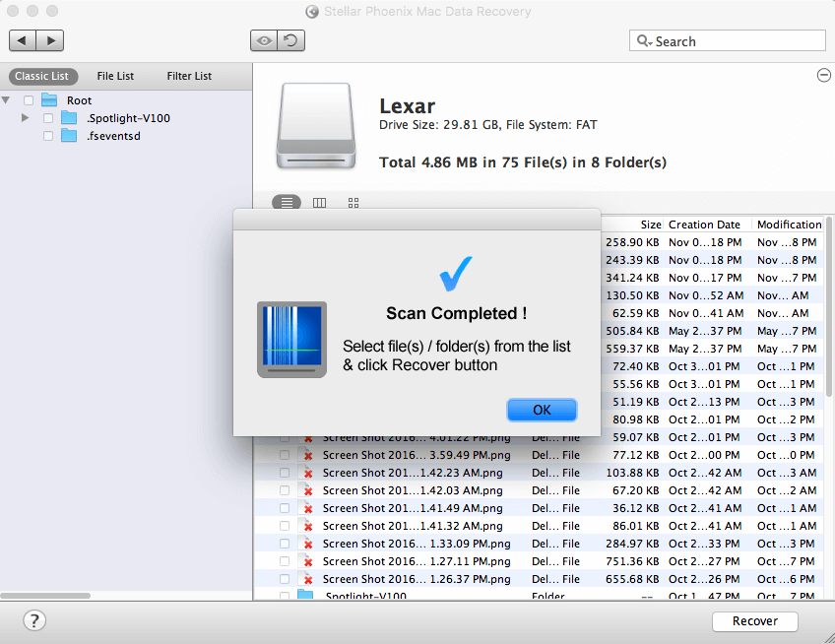Click the Lexar drive image
Image resolution: width=835 pixels, height=644 pixels.
click(316, 126)
